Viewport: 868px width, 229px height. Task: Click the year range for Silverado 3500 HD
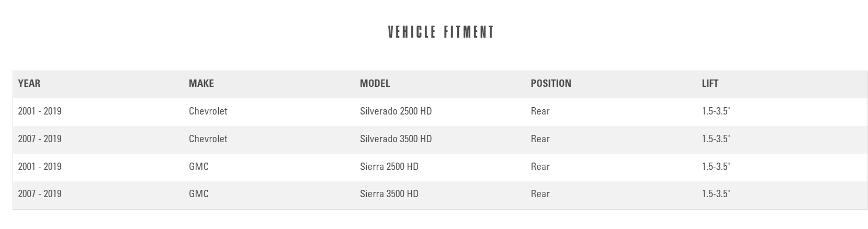coord(40,139)
